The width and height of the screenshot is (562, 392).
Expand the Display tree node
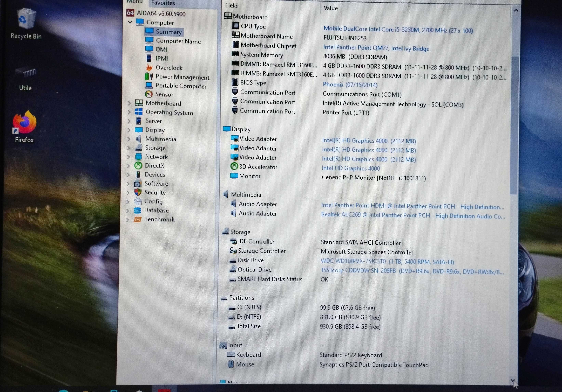tap(129, 130)
